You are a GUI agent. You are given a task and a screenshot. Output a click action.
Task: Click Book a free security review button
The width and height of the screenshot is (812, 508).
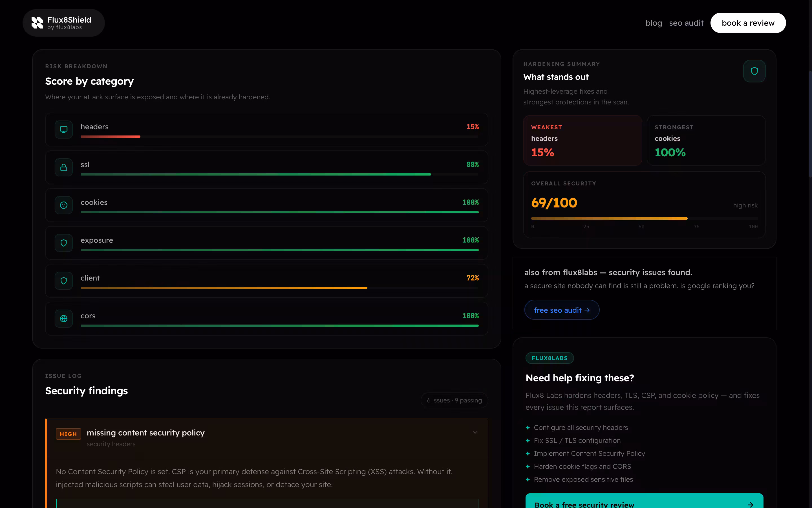tap(644, 501)
